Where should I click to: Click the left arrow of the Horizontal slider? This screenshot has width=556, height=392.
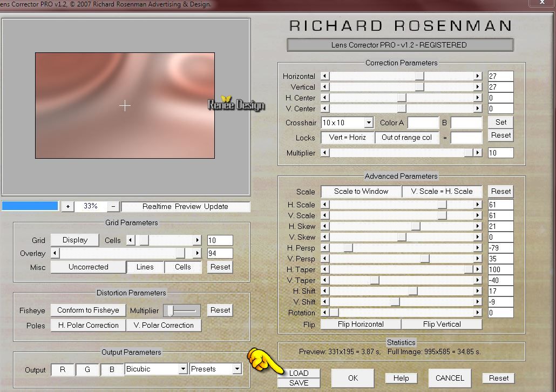pyautogui.click(x=325, y=76)
